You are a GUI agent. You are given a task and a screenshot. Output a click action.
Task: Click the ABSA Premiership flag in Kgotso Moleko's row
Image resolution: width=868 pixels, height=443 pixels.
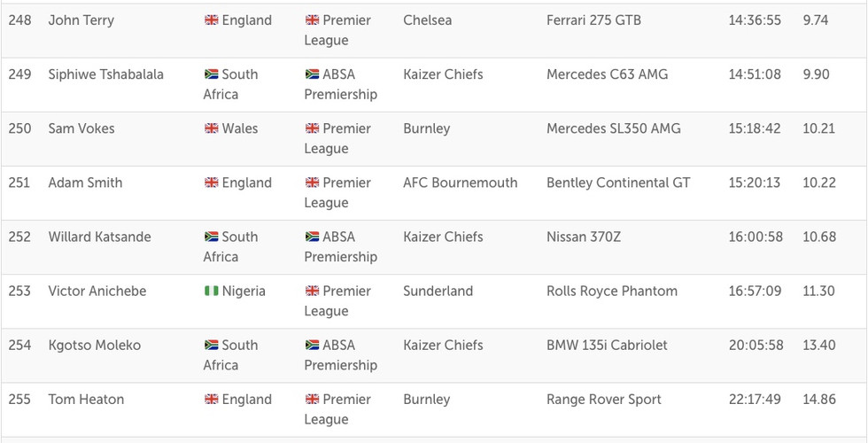coord(312,346)
